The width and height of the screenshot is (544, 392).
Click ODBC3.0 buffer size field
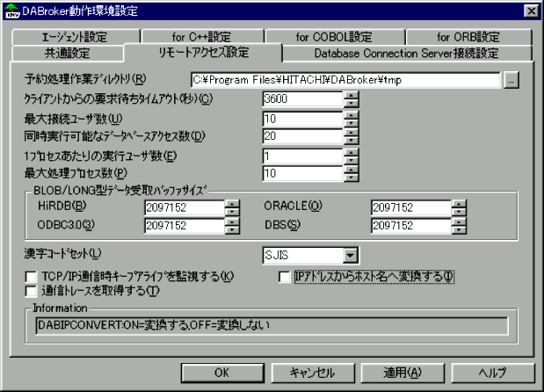(185, 226)
